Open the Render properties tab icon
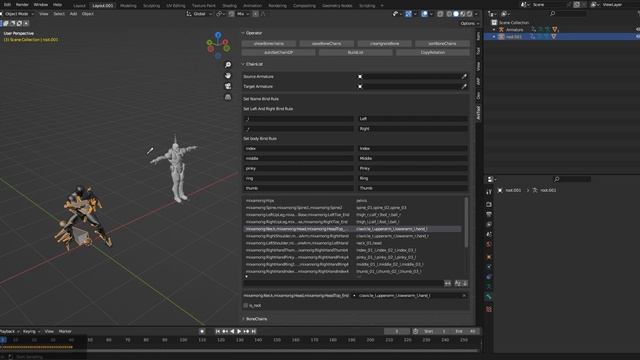The width and height of the screenshot is (640, 360). pos(489,204)
